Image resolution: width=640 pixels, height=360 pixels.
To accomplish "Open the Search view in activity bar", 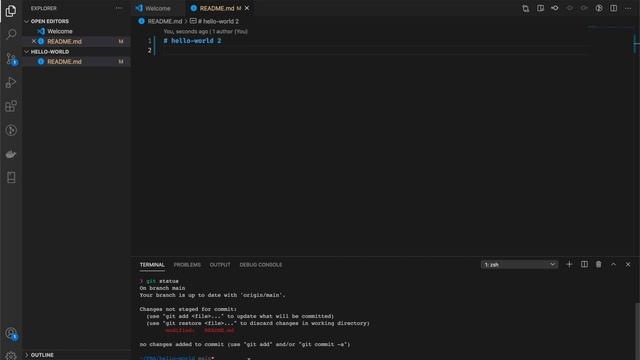I will coord(11,34).
